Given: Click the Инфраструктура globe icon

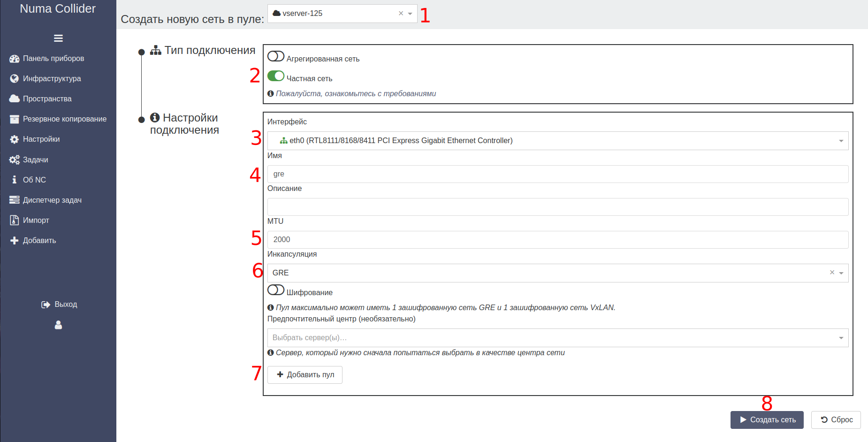Looking at the screenshot, I should click(x=15, y=79).
